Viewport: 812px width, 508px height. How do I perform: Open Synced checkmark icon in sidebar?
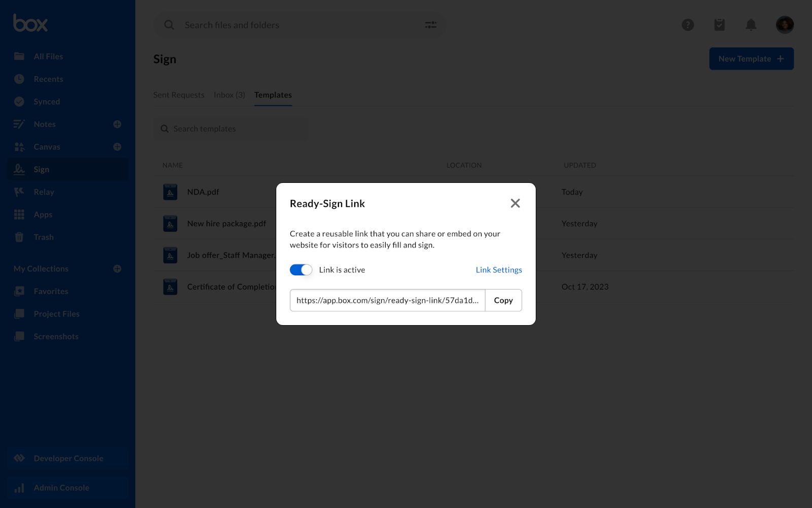(x=19, y=102)
